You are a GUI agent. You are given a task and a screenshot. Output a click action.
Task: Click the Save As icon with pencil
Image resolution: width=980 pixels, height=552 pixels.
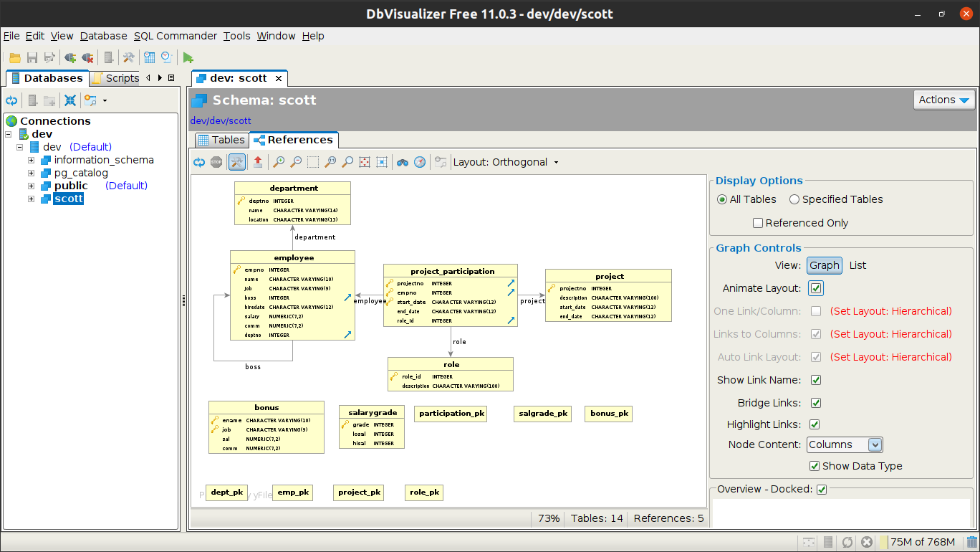tap(49, 57)
